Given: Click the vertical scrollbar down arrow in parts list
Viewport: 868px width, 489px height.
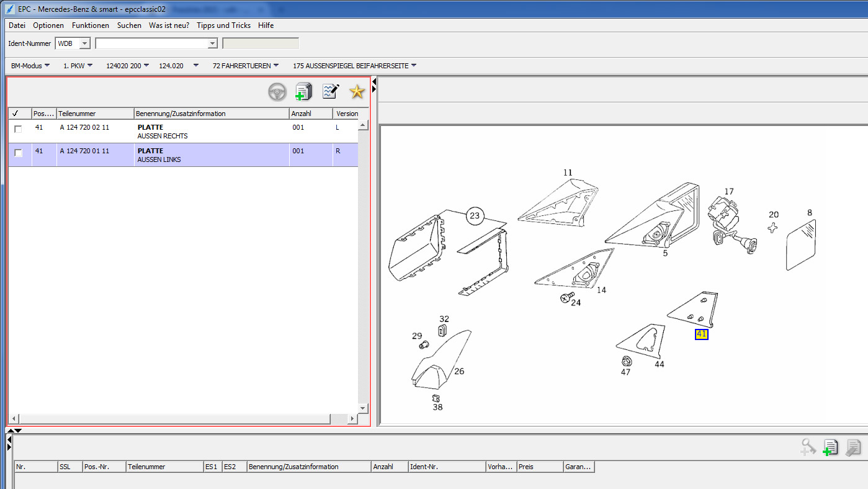Looking at the screenshot, I should pos(364,408).
